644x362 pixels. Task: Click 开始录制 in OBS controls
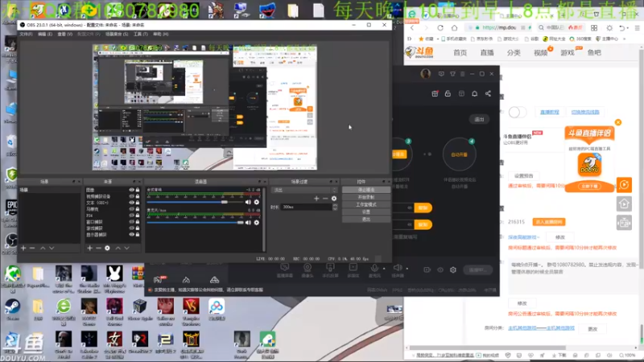tap(366, 197)
